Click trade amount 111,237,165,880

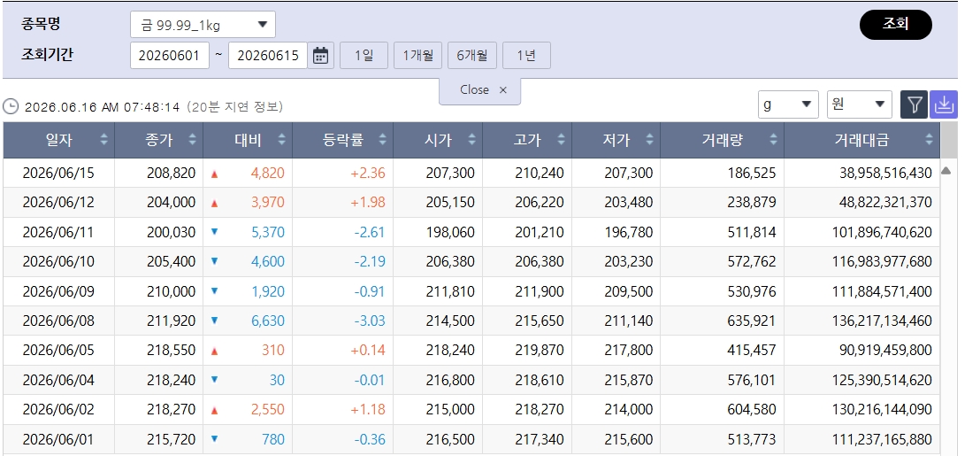tap(882, 440)
